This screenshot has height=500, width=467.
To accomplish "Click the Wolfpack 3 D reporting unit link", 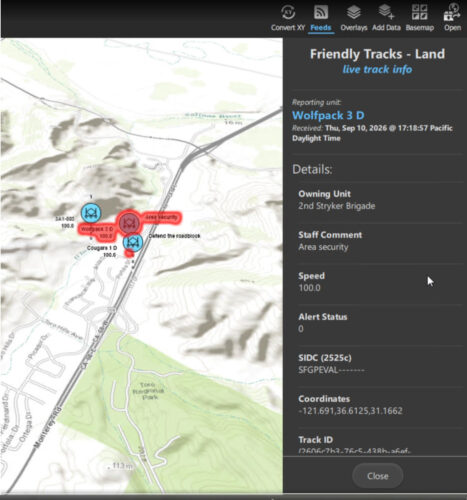I will pyautogui.click(x=328, y=115).
